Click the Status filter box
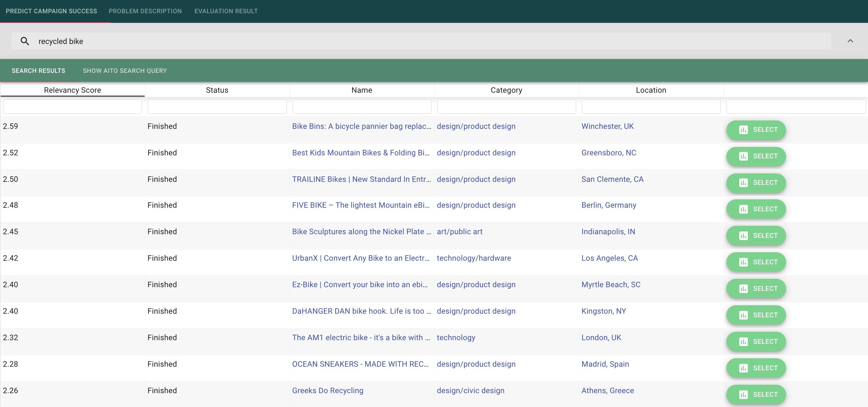The image size is (868, 407). pyautogui.click(x=217, y=106)
